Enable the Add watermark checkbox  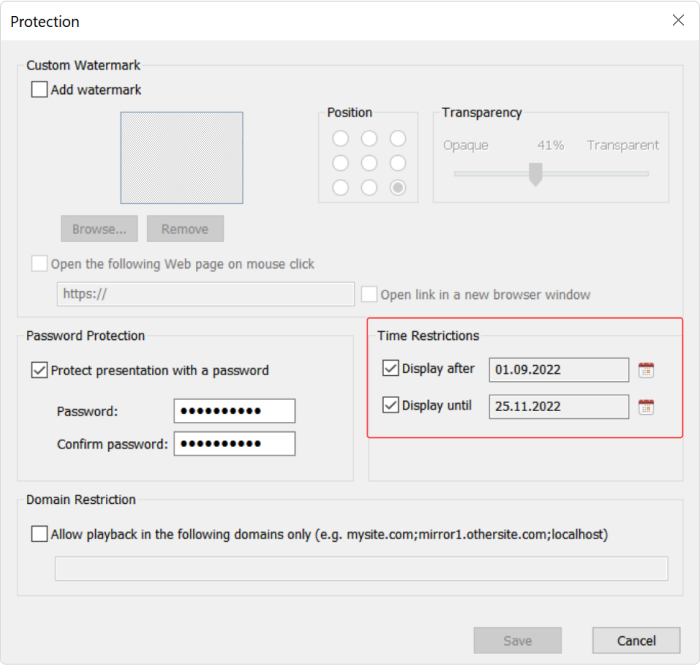click(39, 89)
